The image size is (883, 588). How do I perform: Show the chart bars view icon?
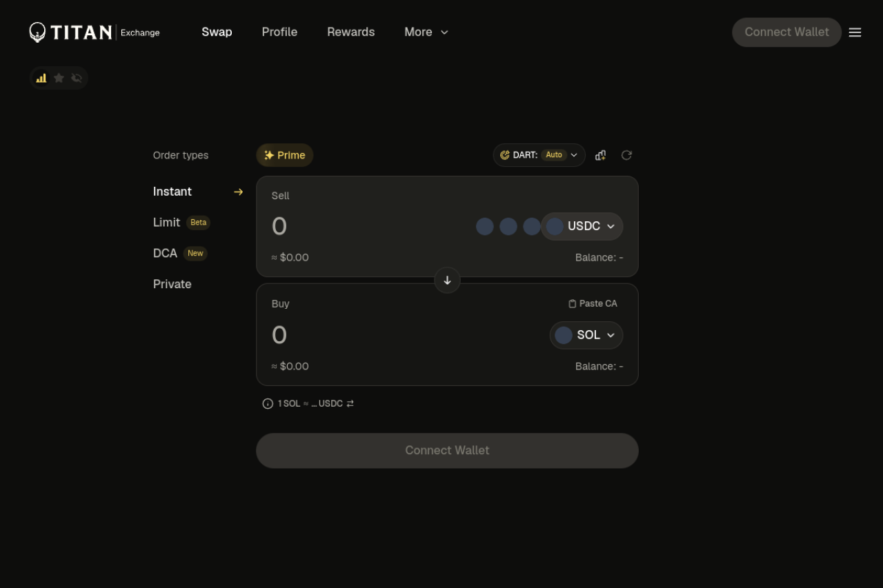pos(41,78)
